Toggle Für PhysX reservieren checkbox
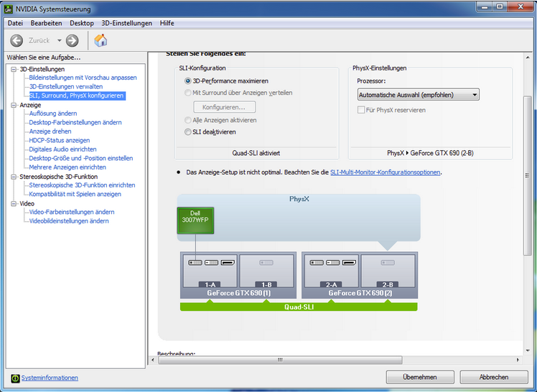Viewport: 537px width, 392px height. tap(361, 110)
